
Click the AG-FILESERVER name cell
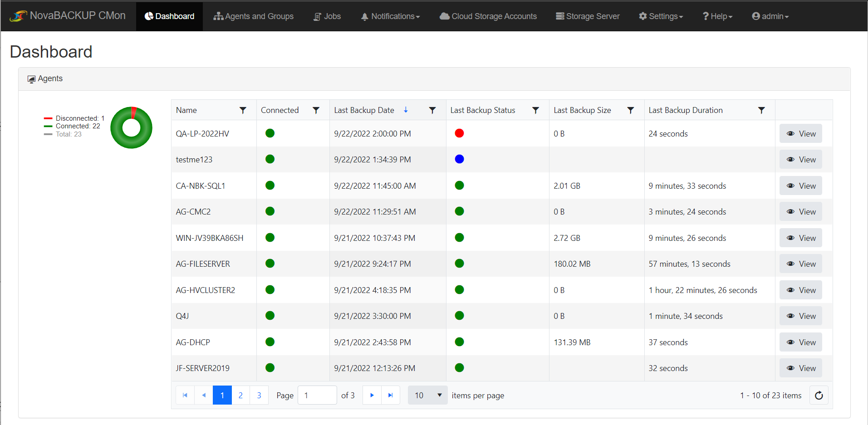214,264
